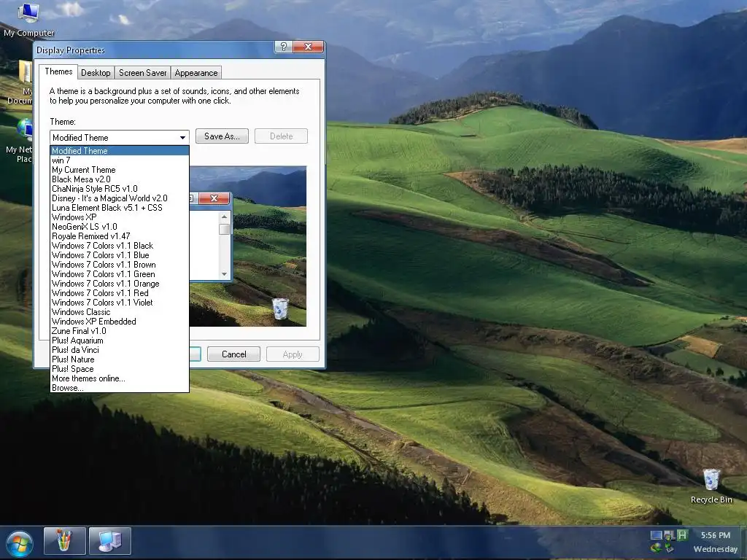
Task: Click the Recycle Bin in theme preview
Action: pyautogui.click(x=280, y=308)
